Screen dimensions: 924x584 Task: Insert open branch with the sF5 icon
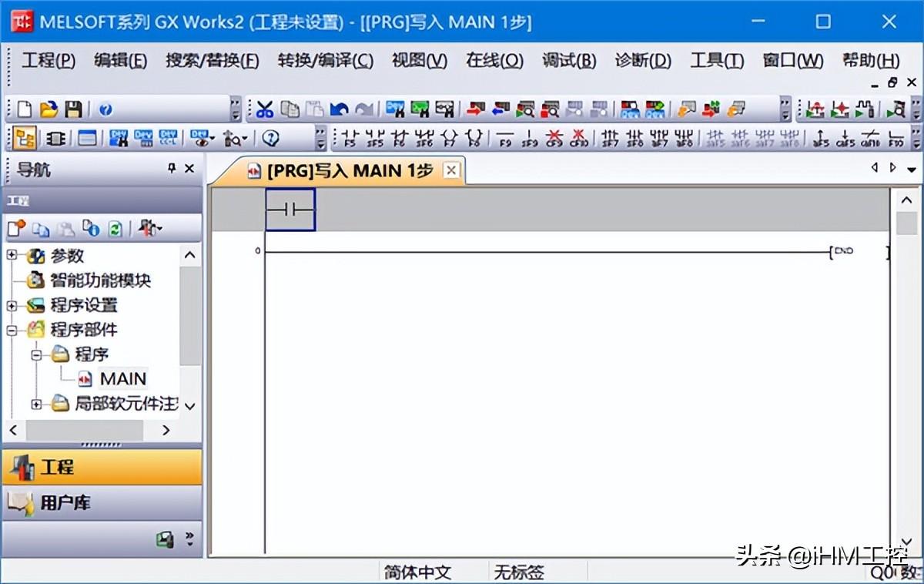(x=376, y=138)
